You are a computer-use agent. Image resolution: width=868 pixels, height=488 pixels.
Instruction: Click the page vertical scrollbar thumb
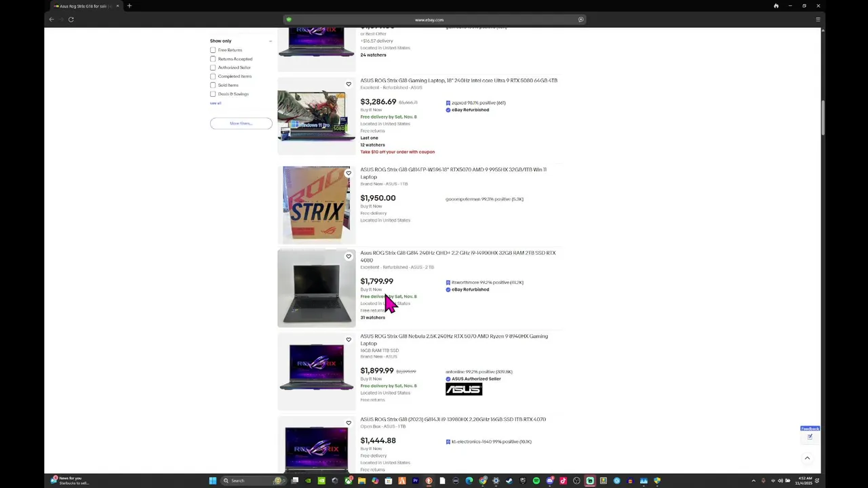click(824, 119)
